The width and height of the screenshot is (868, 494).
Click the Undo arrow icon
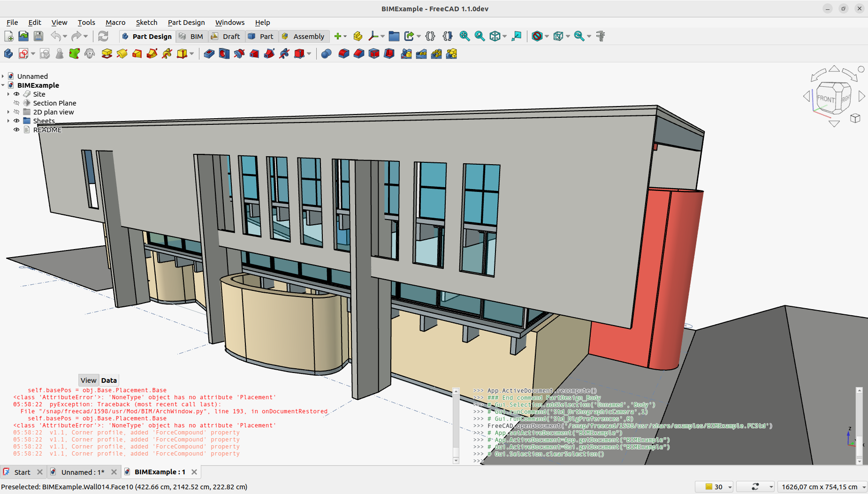56,36
